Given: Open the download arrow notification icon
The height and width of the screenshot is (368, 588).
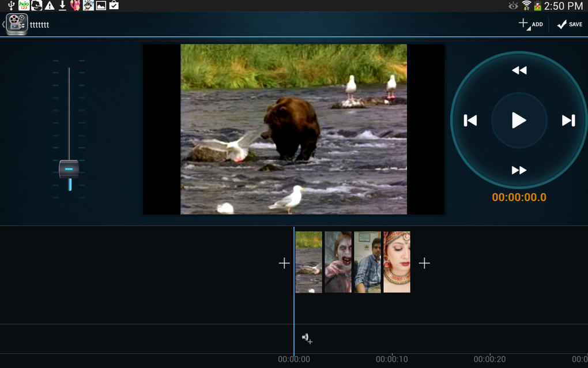Looking at the screenshot, I should [62, 5].
